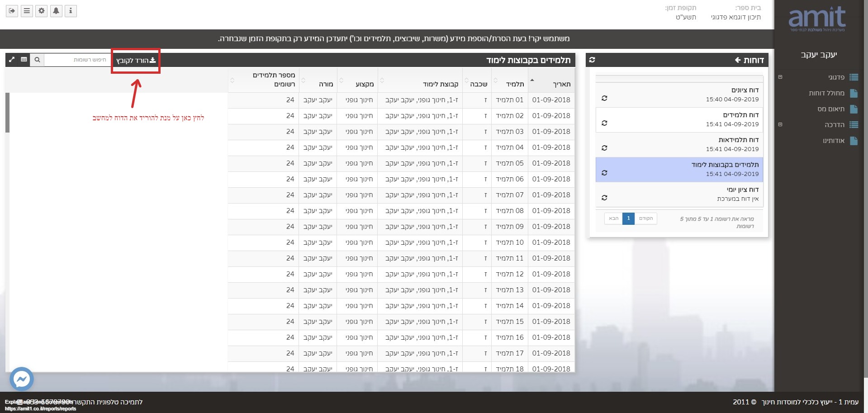Image resolution: width=868 pixels, height=413 pixels.
Task: Click the logout icon in the top toolbar
Action: (12, 11)
